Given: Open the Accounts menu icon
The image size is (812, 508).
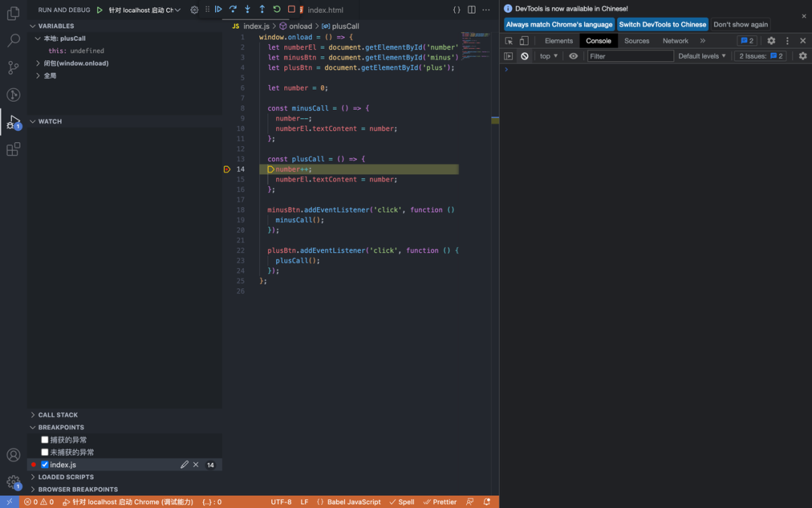Looking at the screenshot, I should 14,455.
